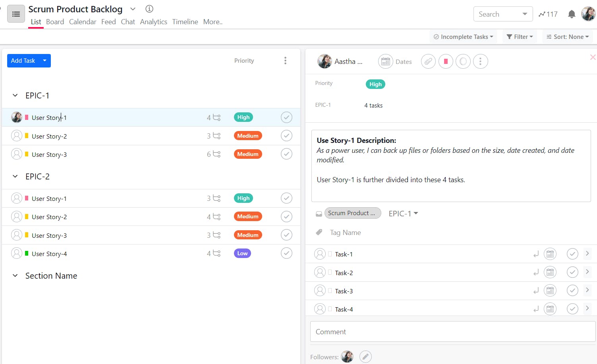The image size is (597, 364).
Task: Assign a user to Task-3
Action: 320,291
